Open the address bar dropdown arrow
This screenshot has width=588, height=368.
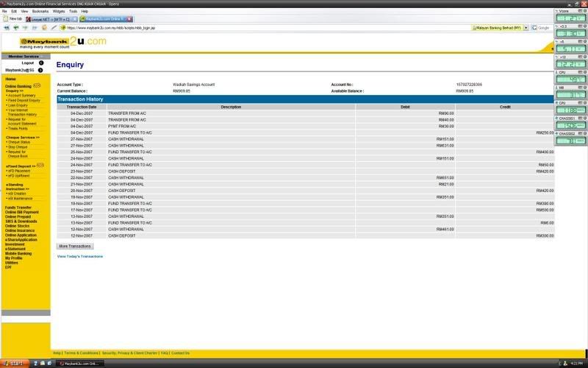pyautogui.click(x=526, y=27)
